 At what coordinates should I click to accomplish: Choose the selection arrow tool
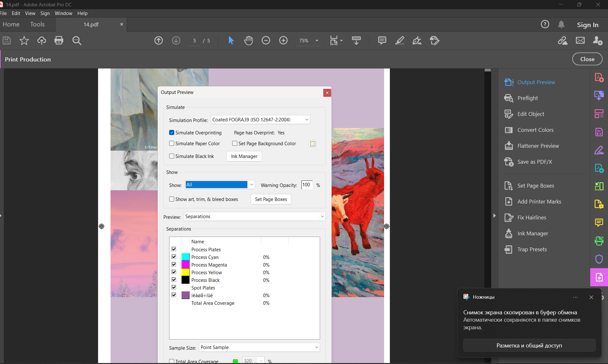pyautogui.click(x=231, y=40)
